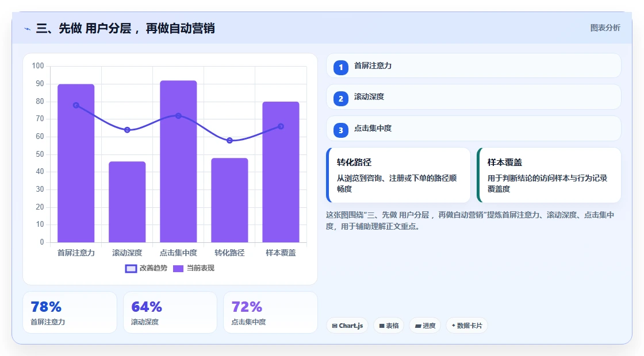
Task: Select the 首屏注意力 bar in the chart
Action: [x=76, y=163]
